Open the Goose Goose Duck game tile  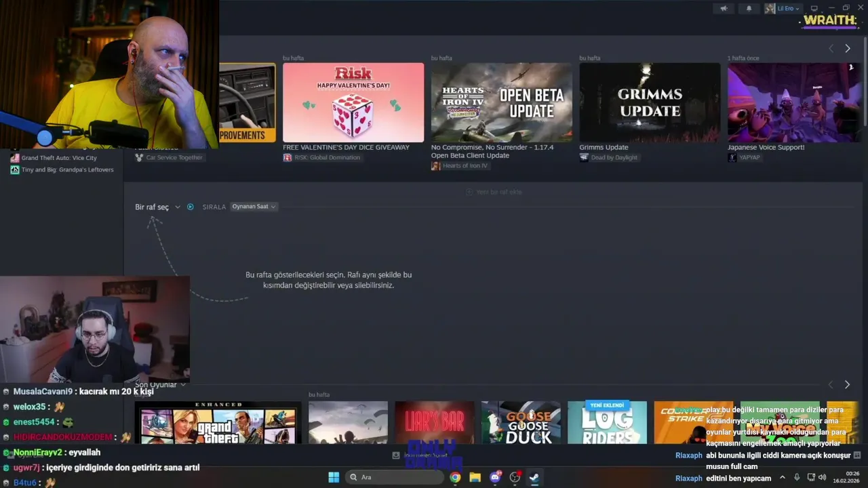coord(521,423)
